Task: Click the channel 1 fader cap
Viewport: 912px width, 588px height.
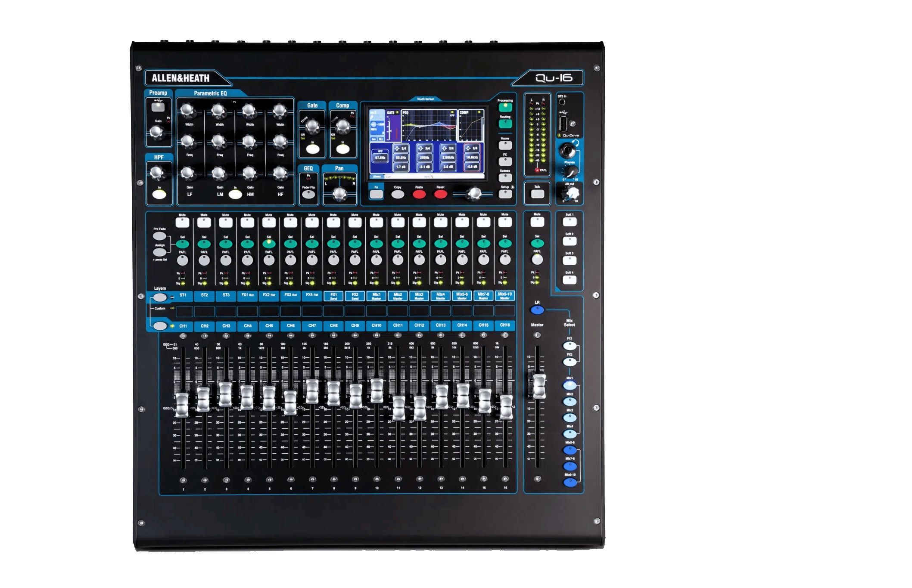Action: (182, 405)
